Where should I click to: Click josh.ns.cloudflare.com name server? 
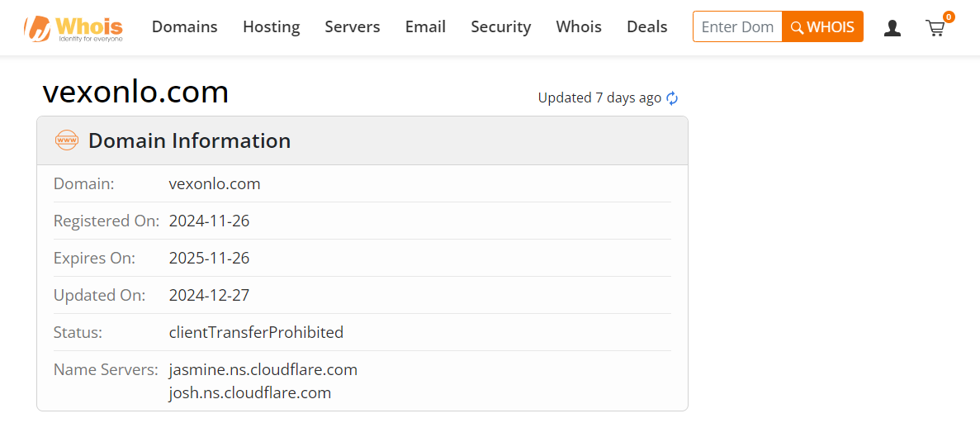(249, 393)
